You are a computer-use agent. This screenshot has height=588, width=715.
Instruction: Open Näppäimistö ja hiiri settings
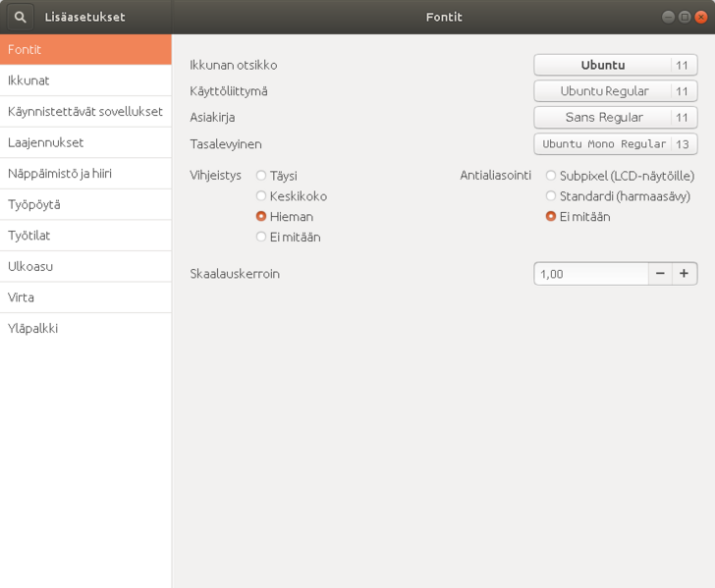[x=85, y=173]
